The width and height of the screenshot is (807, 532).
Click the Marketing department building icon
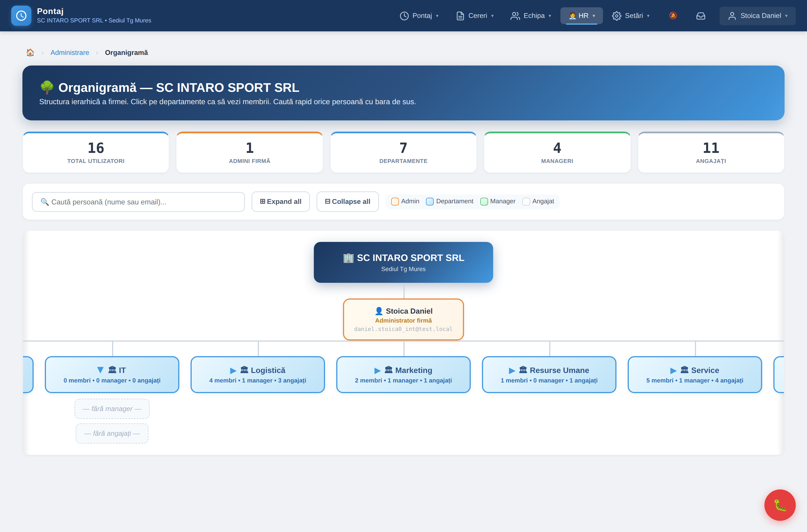[388, 370]
